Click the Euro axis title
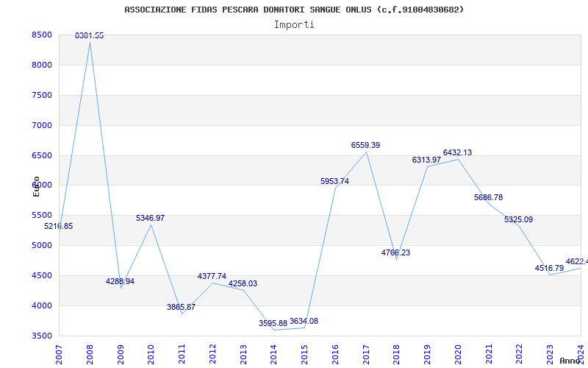This screenshot has width=588, height=368. coord(36,187)
